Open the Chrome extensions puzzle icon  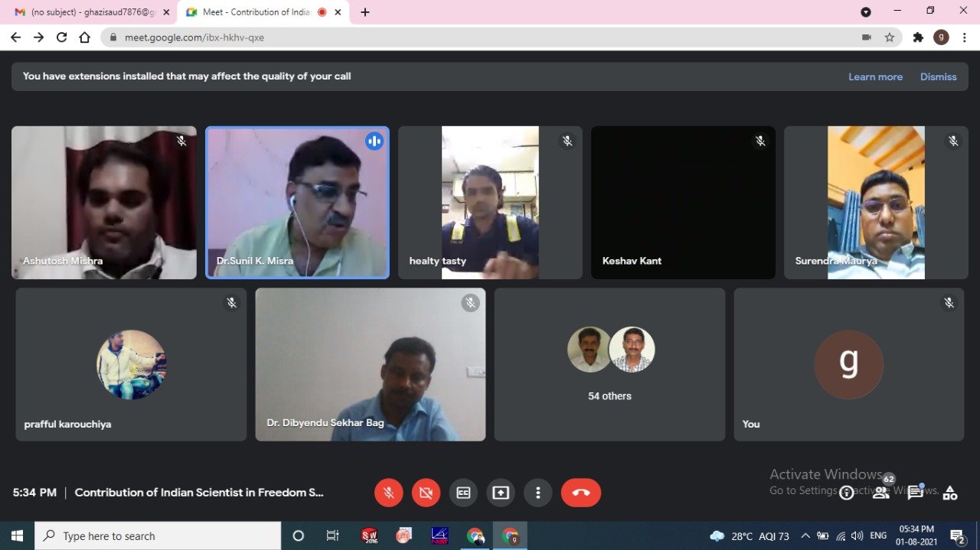918,37
